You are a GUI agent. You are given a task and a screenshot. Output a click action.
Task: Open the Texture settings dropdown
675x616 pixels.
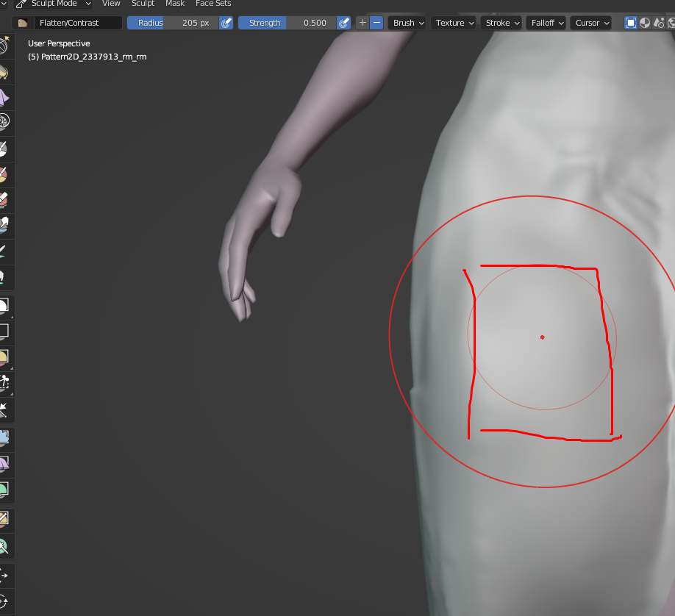453,23
